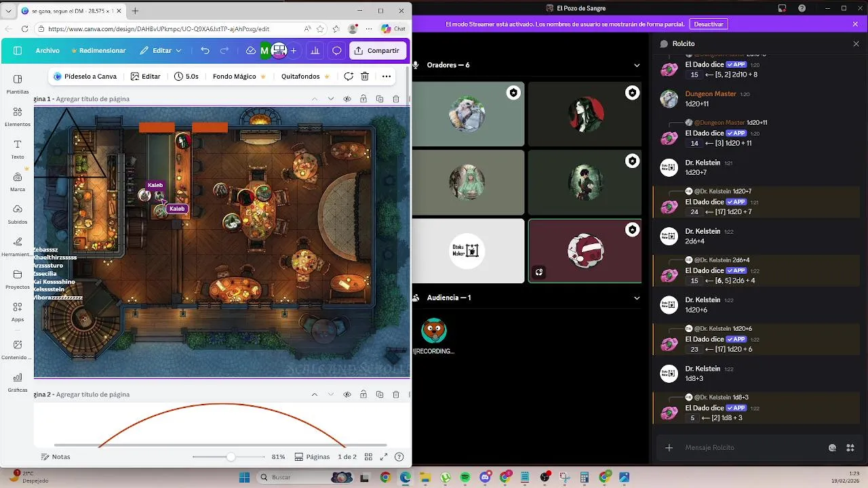This screenshot has height=488, width=868.
Task: Hide page 1 with the eye icon
Action: (x=347, y=99)
